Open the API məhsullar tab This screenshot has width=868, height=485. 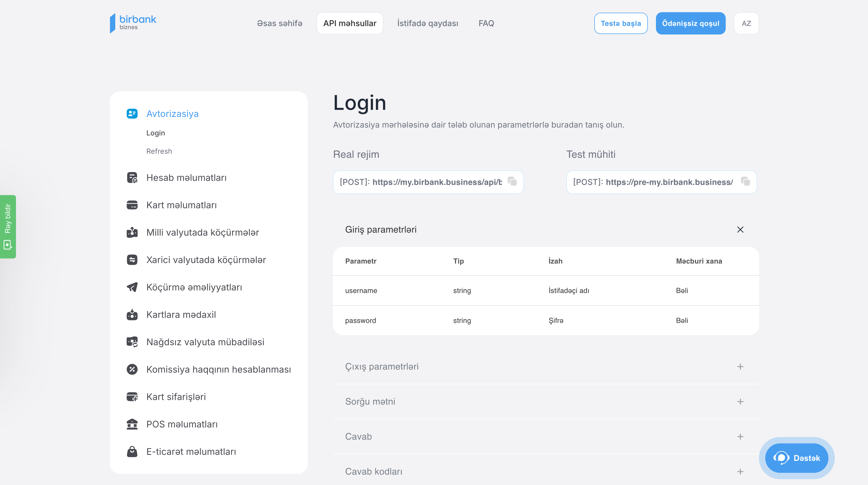350,23
